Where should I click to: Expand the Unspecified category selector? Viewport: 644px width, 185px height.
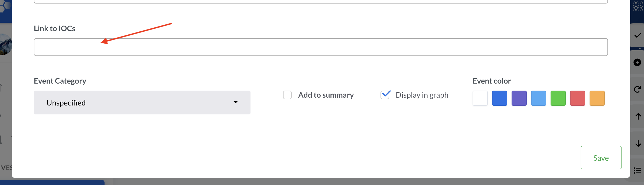[142, 102]
